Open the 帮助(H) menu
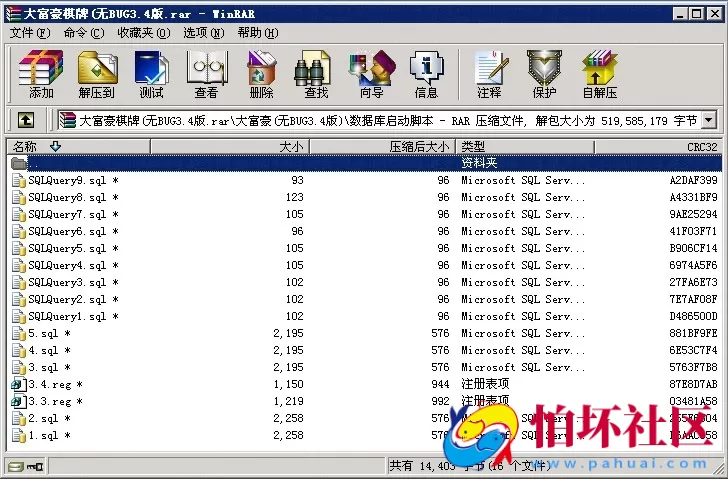728x479 pixels. point(258,33)
